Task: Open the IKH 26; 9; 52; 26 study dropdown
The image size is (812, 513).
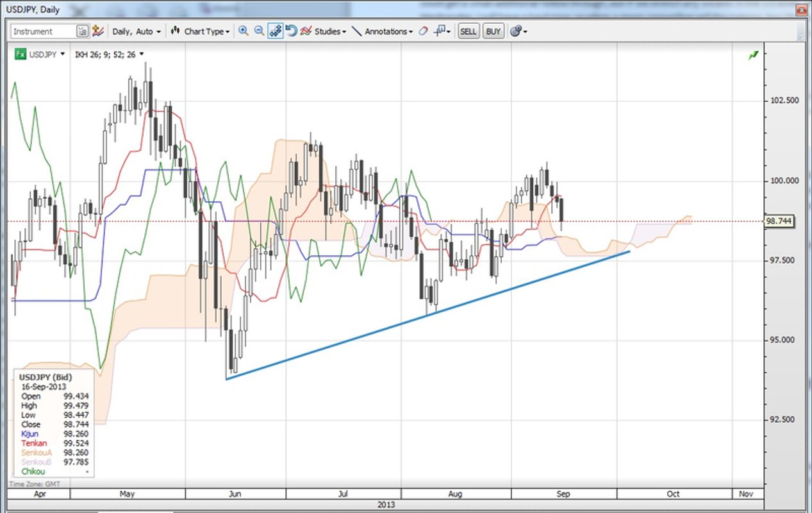Action: (x=141, y=55)
